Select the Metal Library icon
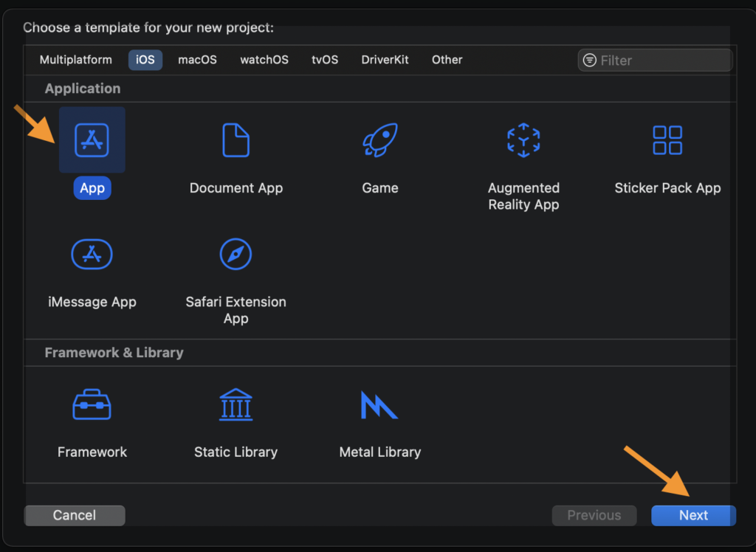 (379, 404)
